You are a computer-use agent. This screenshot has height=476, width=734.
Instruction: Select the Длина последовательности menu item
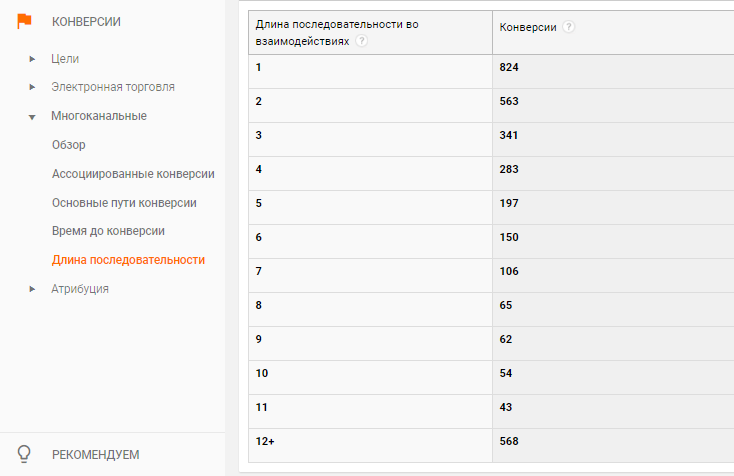[x=128, y=260]
